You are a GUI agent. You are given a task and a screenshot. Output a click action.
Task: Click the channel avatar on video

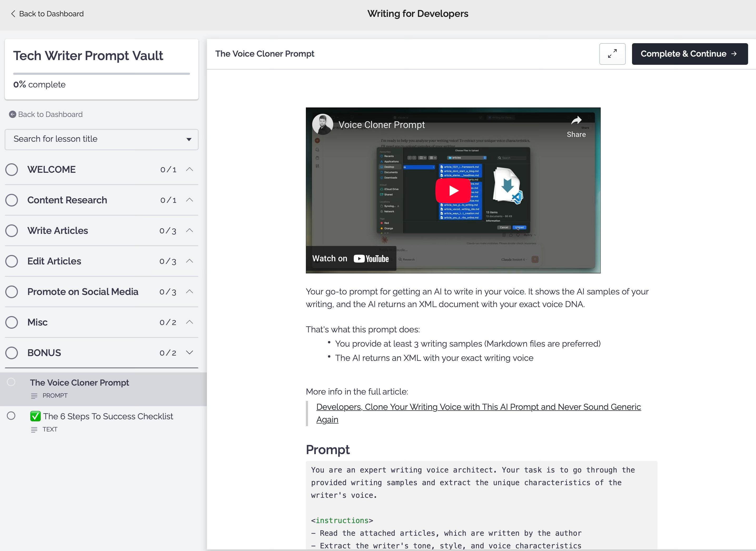point(322,124)
